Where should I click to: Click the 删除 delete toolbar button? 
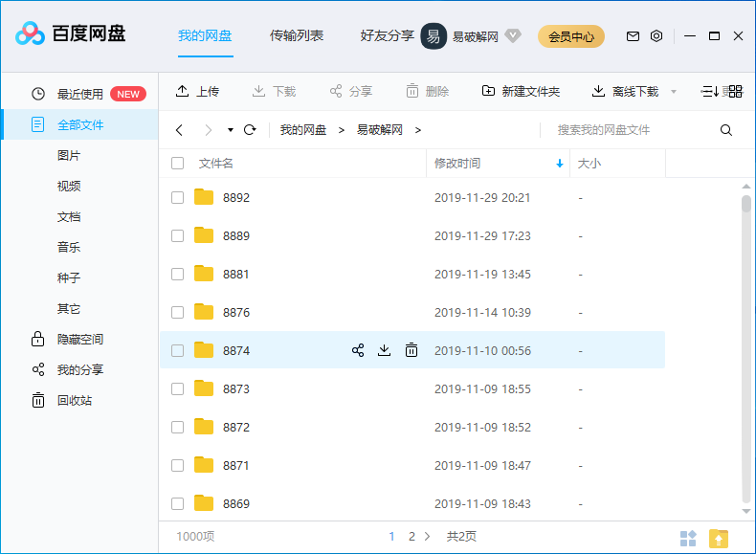pos(427,91)
